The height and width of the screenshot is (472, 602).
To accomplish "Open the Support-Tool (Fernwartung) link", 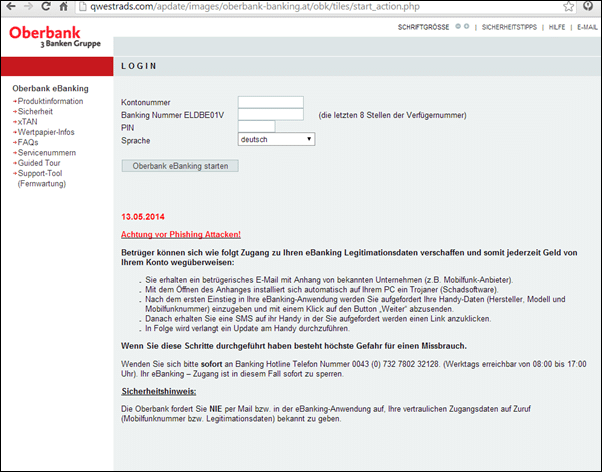I will click(41, 179).
